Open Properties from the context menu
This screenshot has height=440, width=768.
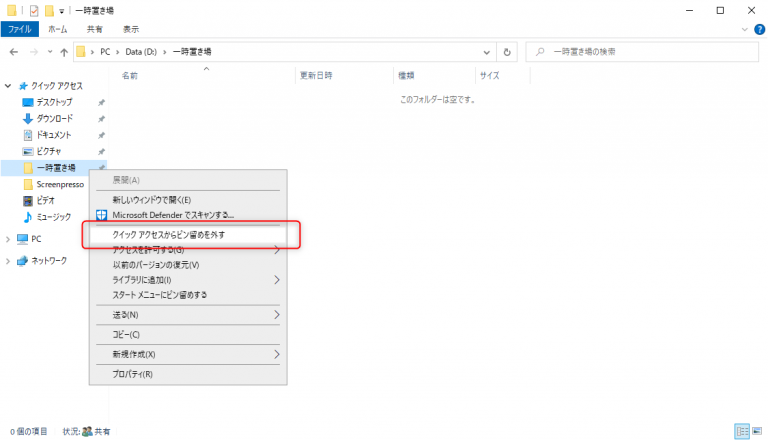[133, 374]
